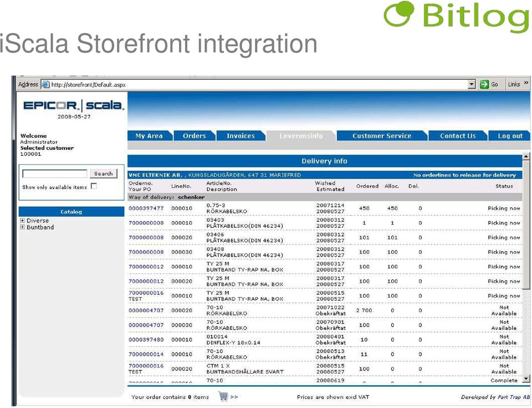This screenshot has height=408, width=532.
Task: Click the delivery list scrollbar thumb
Action: click(526, 226)
